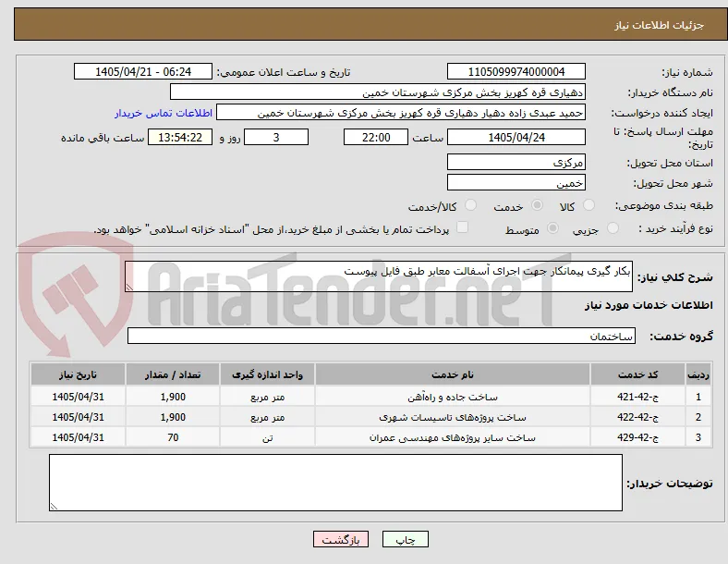Click the ساخت جاده و راه‌آهن service name
728x564 pixels.
tap(453, 398)
